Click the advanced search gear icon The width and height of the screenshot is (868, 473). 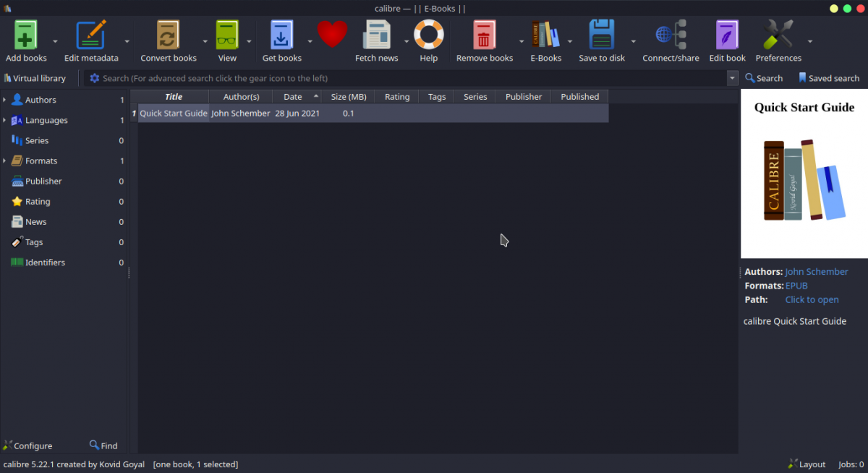(94, 78)
